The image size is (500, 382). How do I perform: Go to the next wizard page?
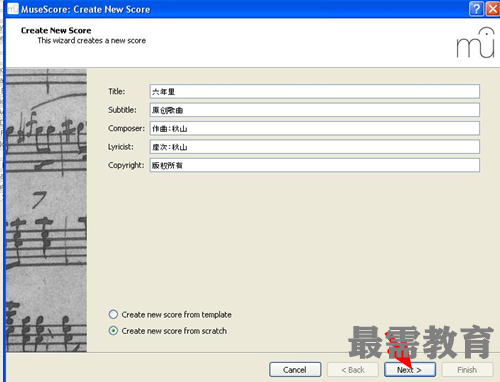pyautogui.click(x=410, y=370)
